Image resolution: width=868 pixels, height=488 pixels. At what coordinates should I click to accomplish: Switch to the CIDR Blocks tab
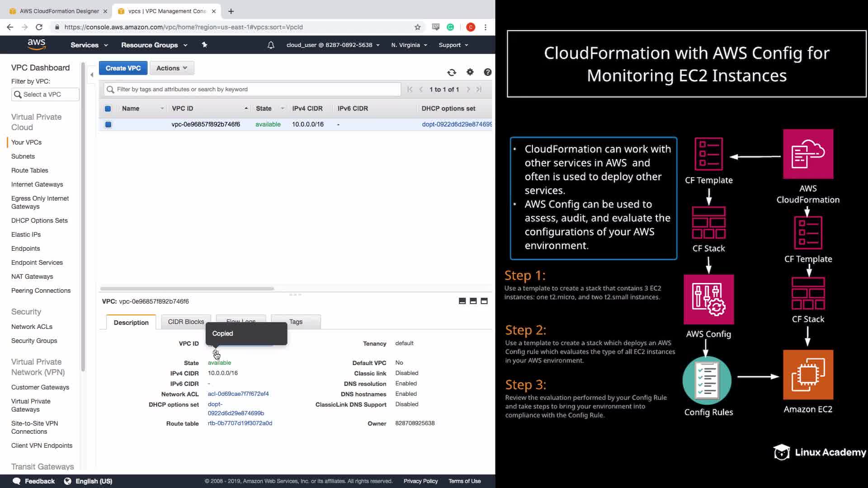click(186, 322)
